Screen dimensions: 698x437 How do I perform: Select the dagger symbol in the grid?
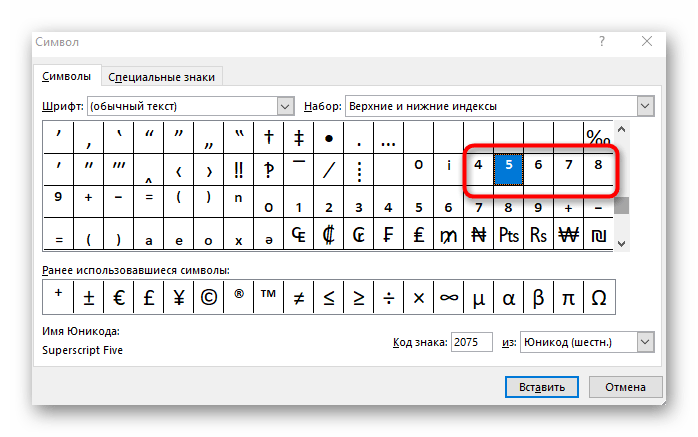tap(268, 138)
